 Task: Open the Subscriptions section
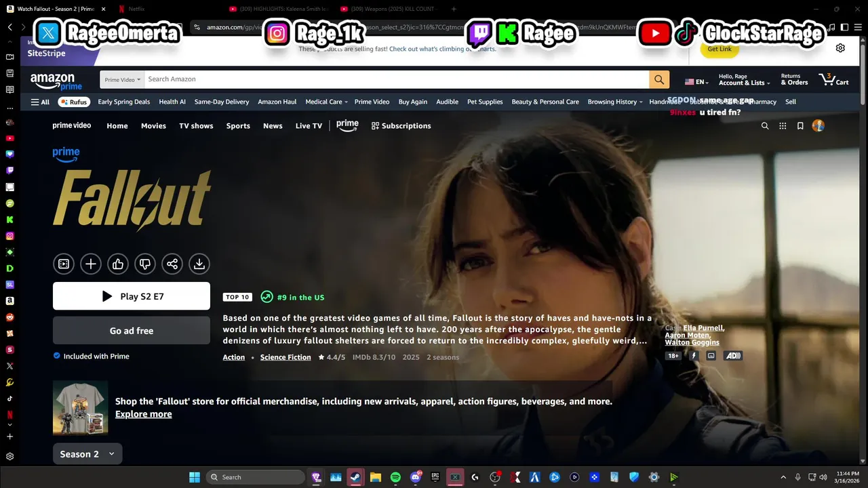tap(401, 126)
